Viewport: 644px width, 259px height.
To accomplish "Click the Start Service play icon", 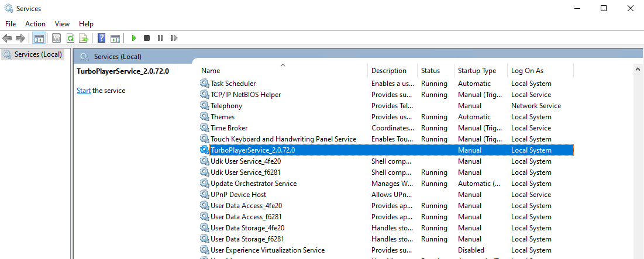I will 134,38.
